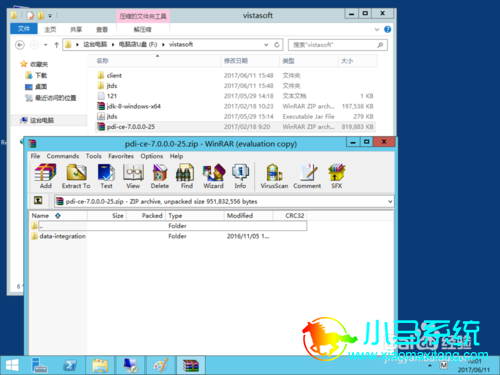Viewport: 500px width, 375px height.
Task: Sort WinRAR list by Size column
Action: coord(107,216)
